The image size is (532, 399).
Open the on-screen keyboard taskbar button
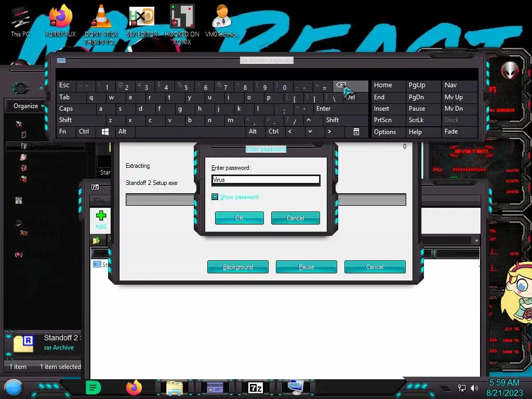click(x=295, y=388)
